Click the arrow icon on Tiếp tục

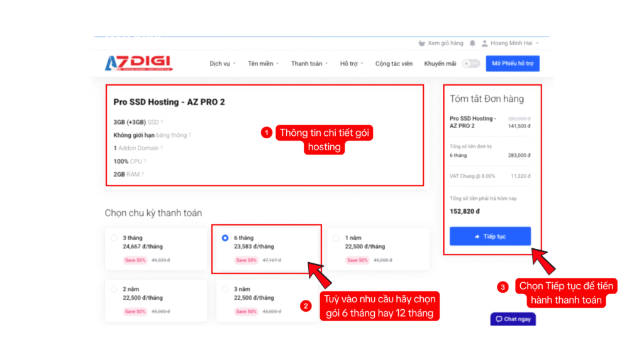pyautogui.click(x=477, y=236)
